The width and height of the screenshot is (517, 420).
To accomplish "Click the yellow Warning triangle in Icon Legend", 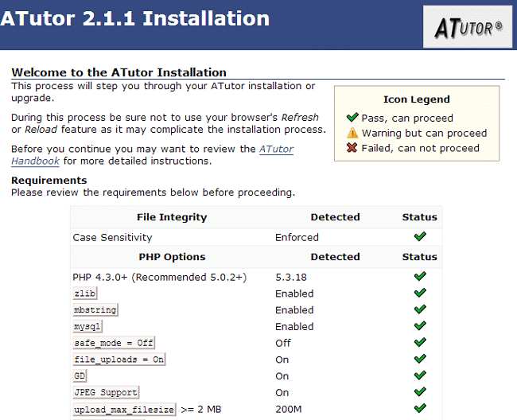I will pyautogui.click(x=352, y=133).
